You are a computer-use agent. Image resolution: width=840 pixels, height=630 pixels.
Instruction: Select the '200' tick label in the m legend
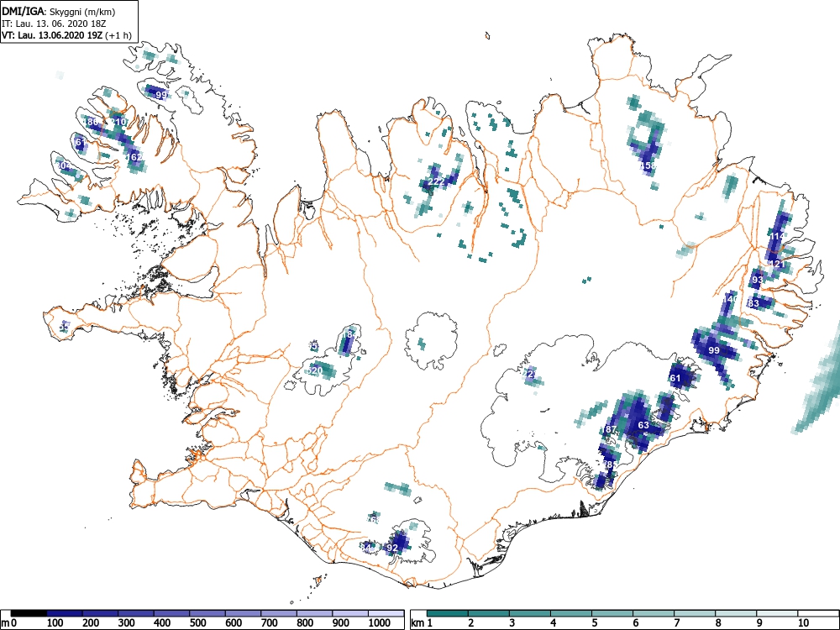pyautogui.click(x=90, y=623)
